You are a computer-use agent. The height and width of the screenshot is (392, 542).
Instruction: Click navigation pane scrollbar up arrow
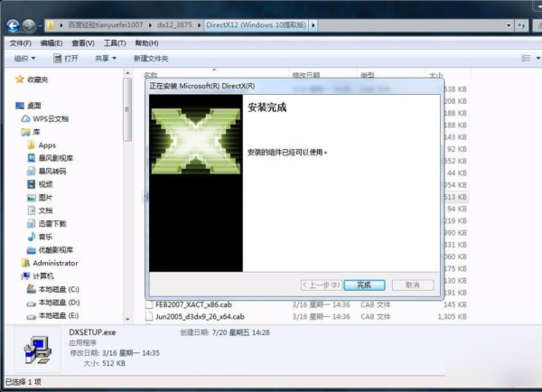pos(127,73)
